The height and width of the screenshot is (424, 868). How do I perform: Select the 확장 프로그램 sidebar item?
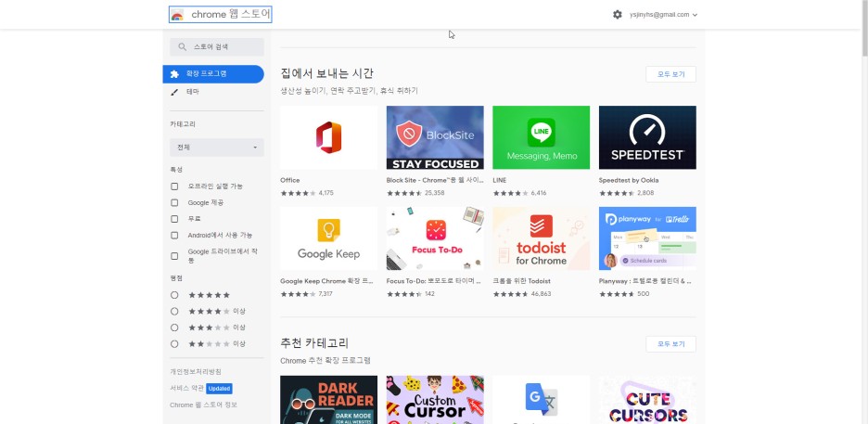[213, 73]
